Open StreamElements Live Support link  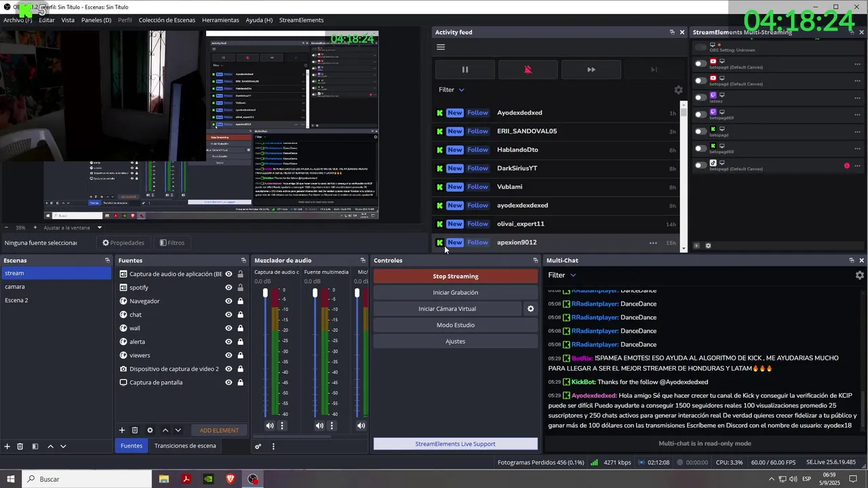point(456,444)
